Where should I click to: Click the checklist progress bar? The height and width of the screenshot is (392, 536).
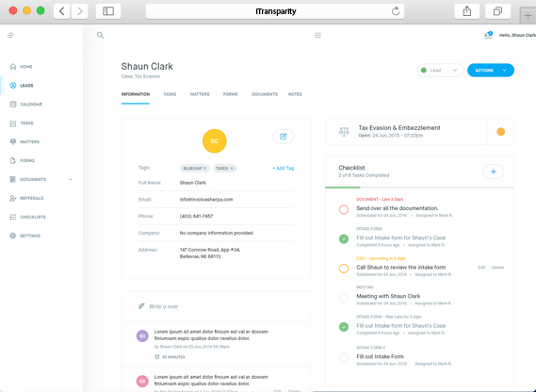point(419,188)
